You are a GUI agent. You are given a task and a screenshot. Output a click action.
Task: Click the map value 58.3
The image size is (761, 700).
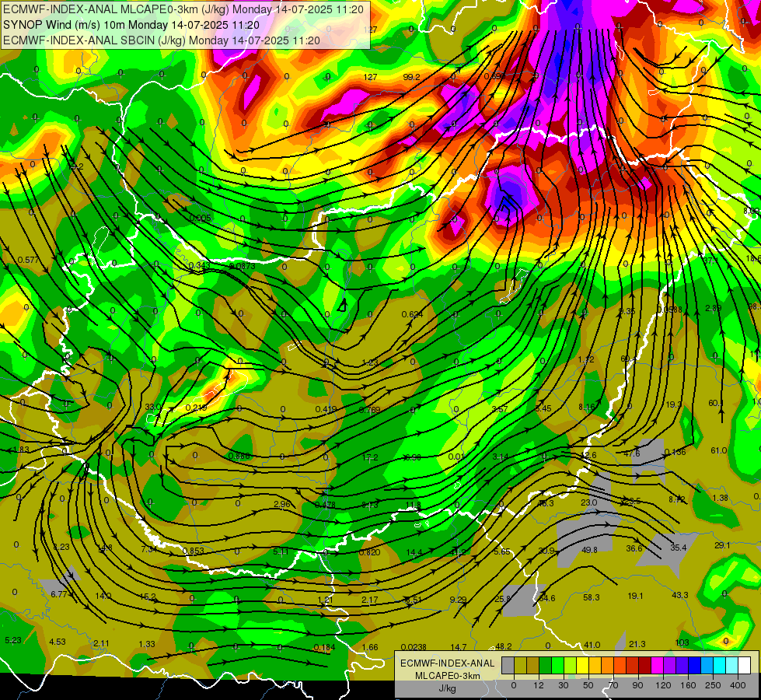[x=591, y=597]
